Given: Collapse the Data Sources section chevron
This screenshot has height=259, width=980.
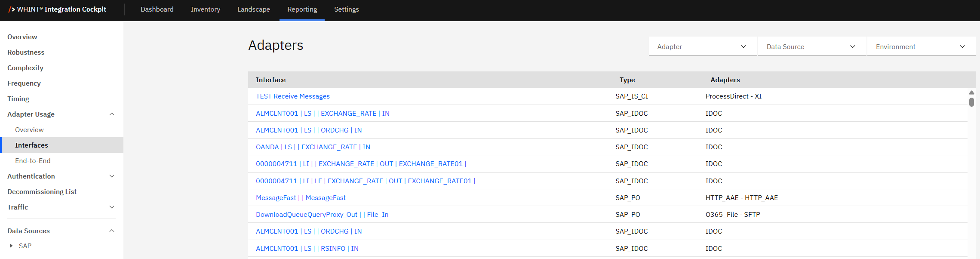Looking at the screenshot, I should (x=112, y=231).
